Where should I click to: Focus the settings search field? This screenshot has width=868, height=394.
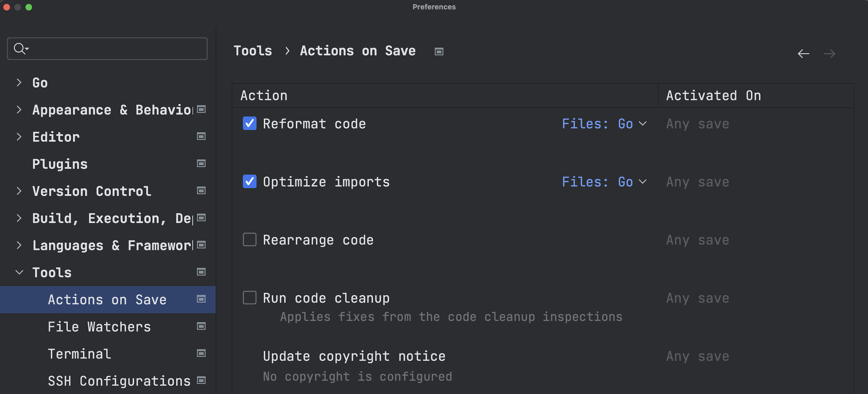(x=115, y=49)
